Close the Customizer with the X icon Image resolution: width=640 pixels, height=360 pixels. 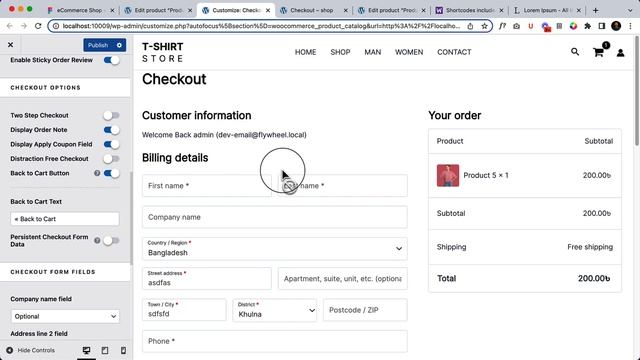pyautogui.click(x=11, y=45)
